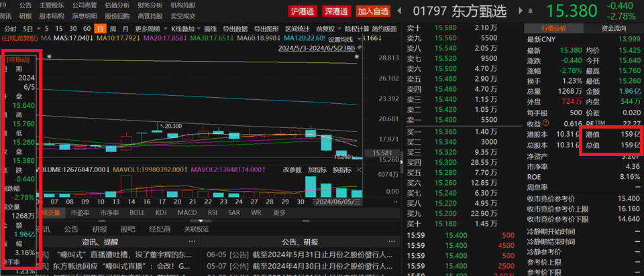Switch to the MACD indicator tab
Screen dimensions: 644x276
click(186, 213)
